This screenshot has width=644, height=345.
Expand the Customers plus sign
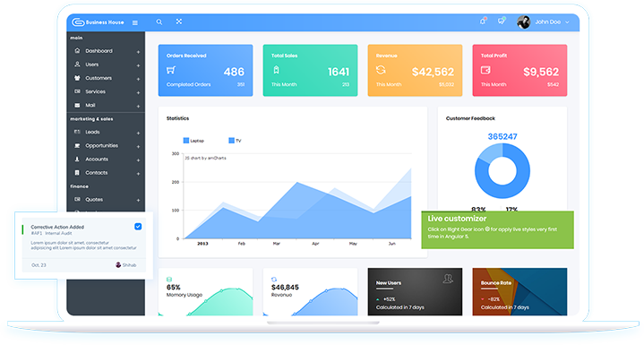(138, 79)
